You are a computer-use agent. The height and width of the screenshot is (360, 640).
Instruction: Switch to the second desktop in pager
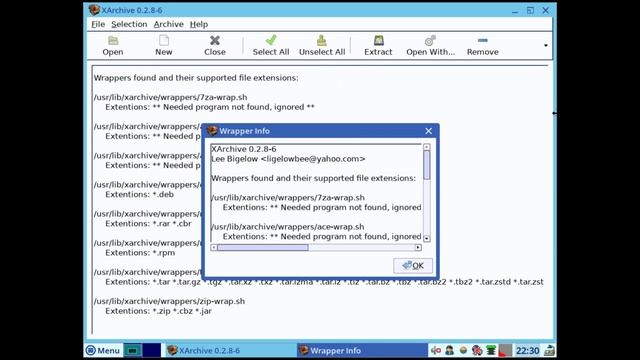click(151, 350)
